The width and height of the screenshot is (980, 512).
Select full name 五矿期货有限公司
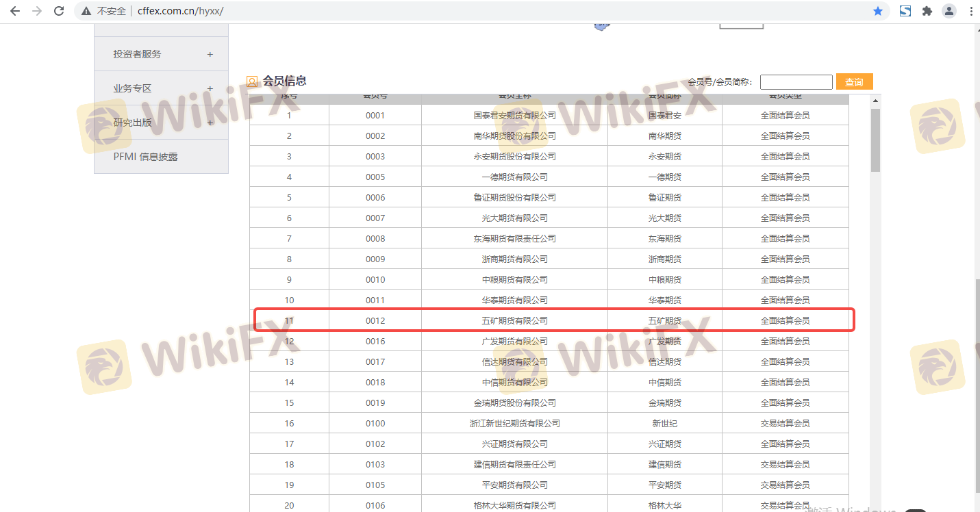[514, 321]
